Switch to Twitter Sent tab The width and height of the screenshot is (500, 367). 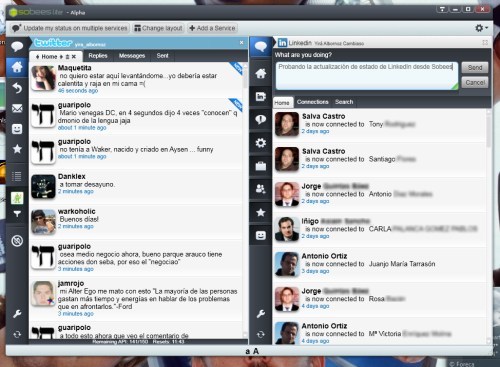click(x=162, y=56)
